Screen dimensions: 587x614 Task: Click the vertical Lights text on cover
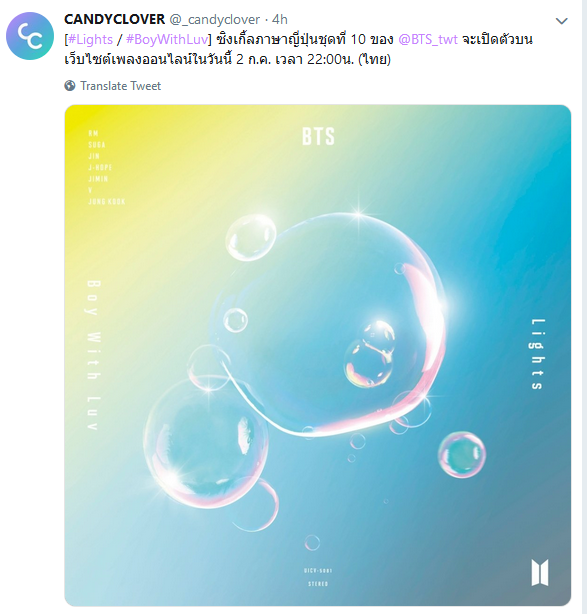(537, 354)
